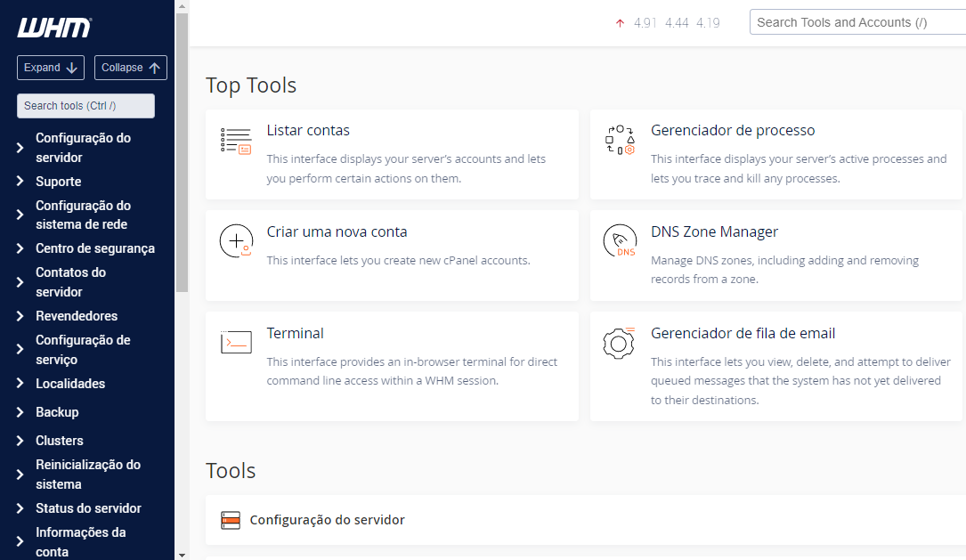
Task: Open the Listar contas list icon
Action: [x=236, y=142]
